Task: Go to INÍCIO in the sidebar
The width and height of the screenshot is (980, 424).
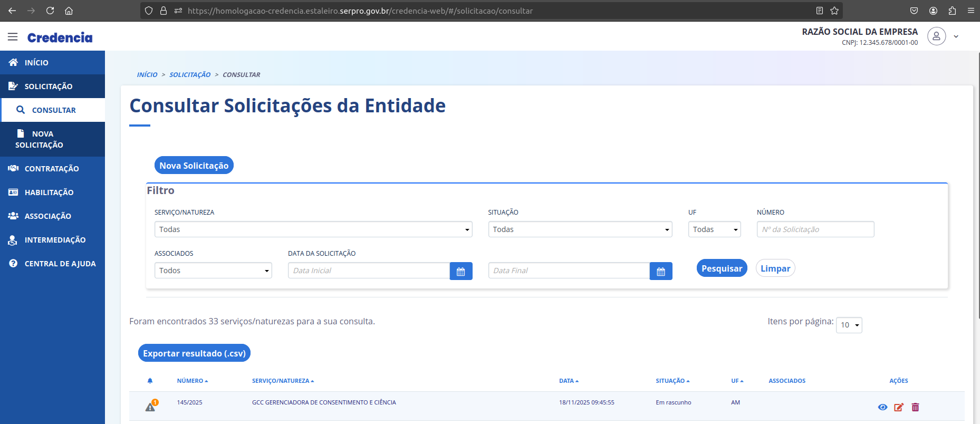Action: (x=52, y=62)
